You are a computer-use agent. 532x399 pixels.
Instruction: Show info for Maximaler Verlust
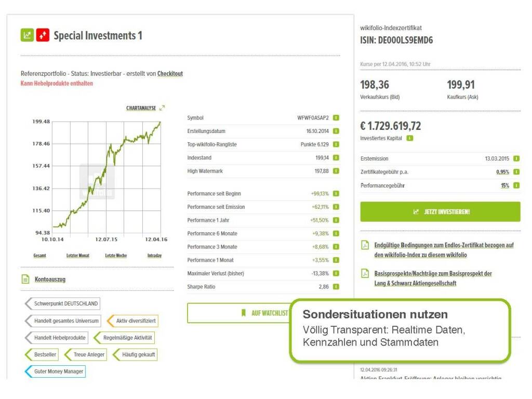336,273
